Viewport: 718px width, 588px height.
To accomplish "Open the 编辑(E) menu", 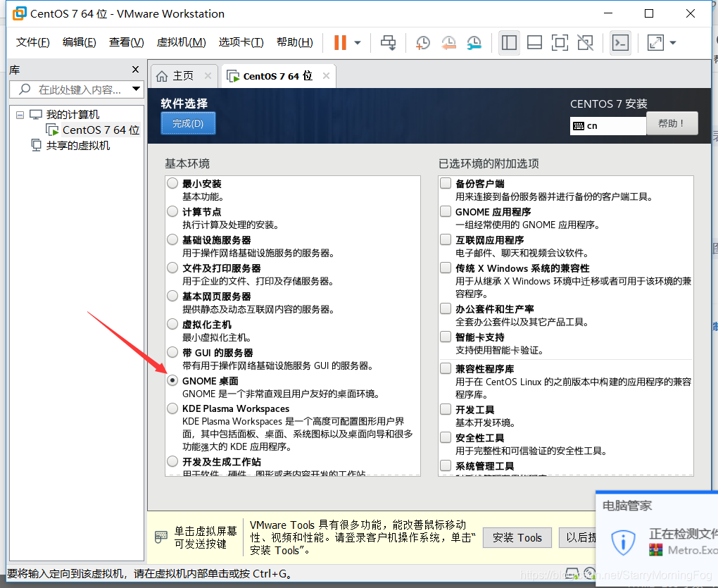I will [80, 42].
